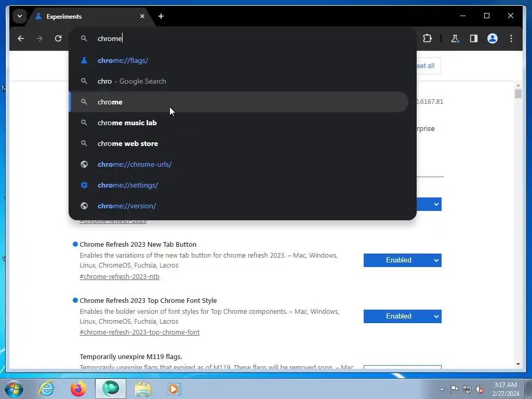The height and width of the screenshot is (399, 532).
Task: Click 'Chrome Refresh 2023 New Tab Button' title
Action: click(x=138, y=244)
